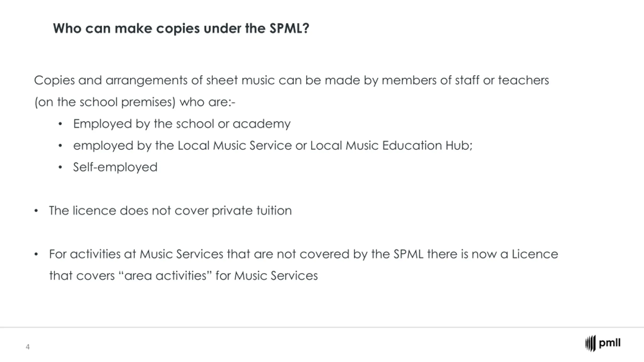Click the text '(on the school premises) who are:-'

(135, 102)
